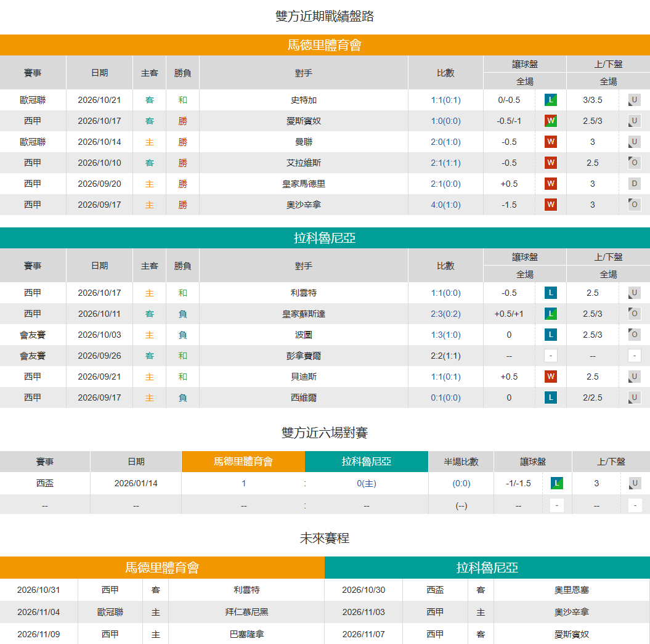This screenshot has height=644, width=650.
Task: Select the 馬德里體育會 column header in the head-to-head table
Action: coord(243,462)
